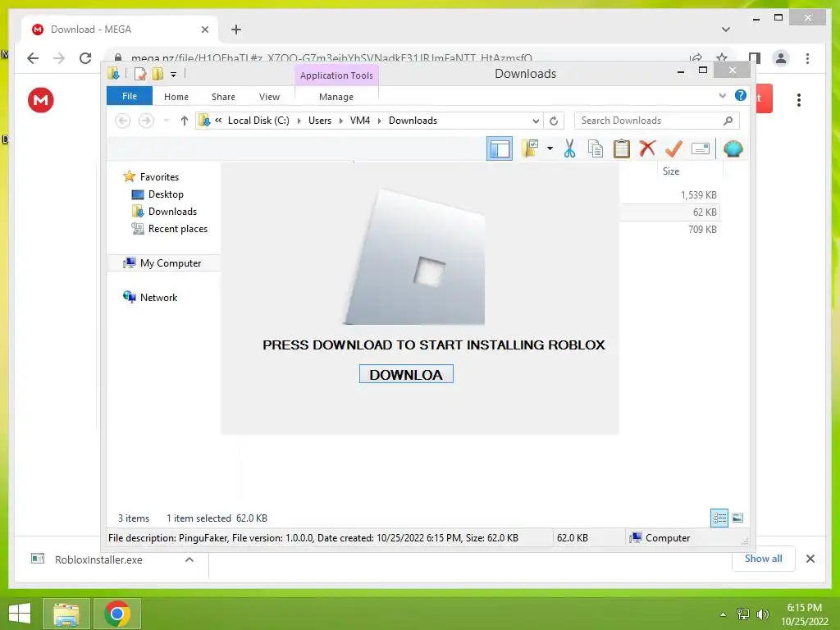Screen dimensions: 840x630
Task: Open the Share ribbon tab
Action: pos(223,97)
